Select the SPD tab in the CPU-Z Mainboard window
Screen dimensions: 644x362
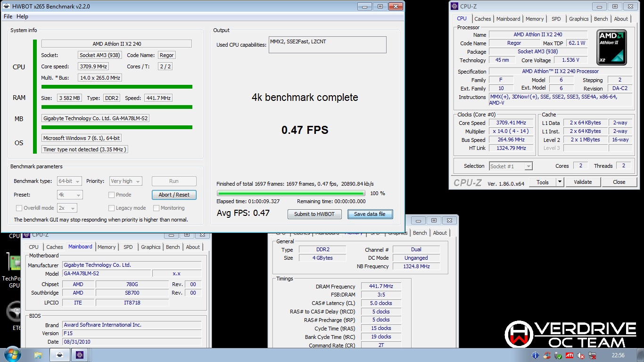(x=128, y=247)
